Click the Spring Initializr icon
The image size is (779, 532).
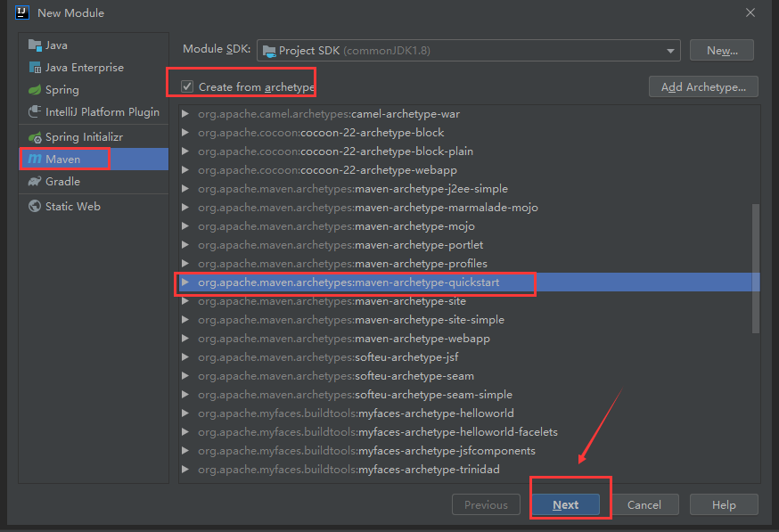35,137
